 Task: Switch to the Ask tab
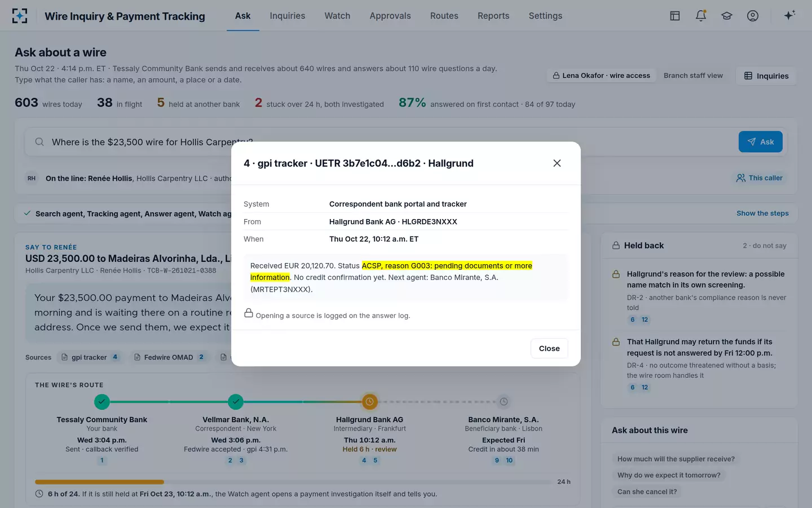[242, 16]
